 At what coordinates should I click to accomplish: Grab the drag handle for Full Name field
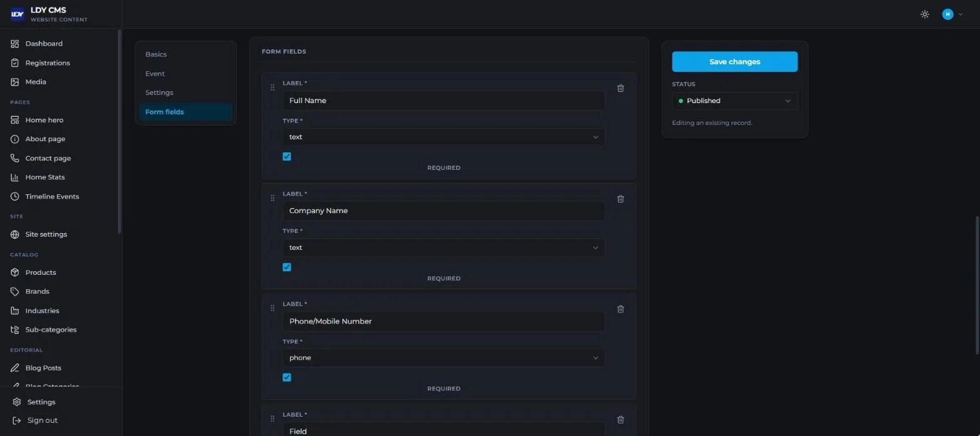[x=272, y=87]
